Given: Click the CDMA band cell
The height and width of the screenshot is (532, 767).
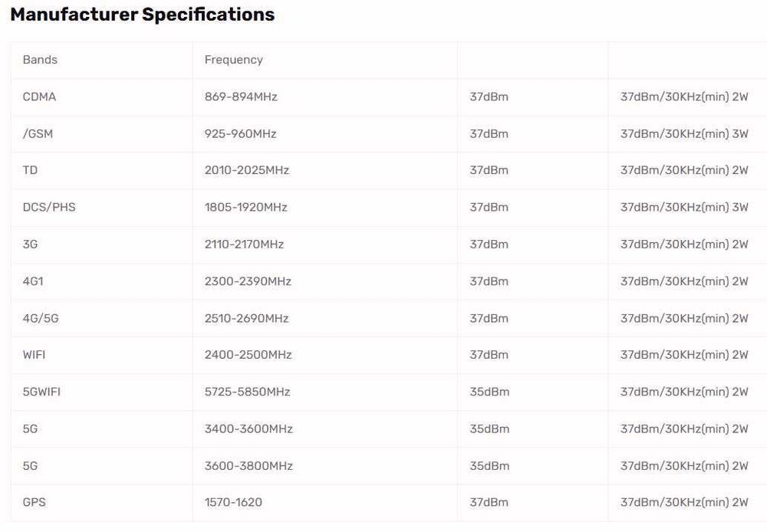Looking at the screenshot, I should [x=39, y=97].
